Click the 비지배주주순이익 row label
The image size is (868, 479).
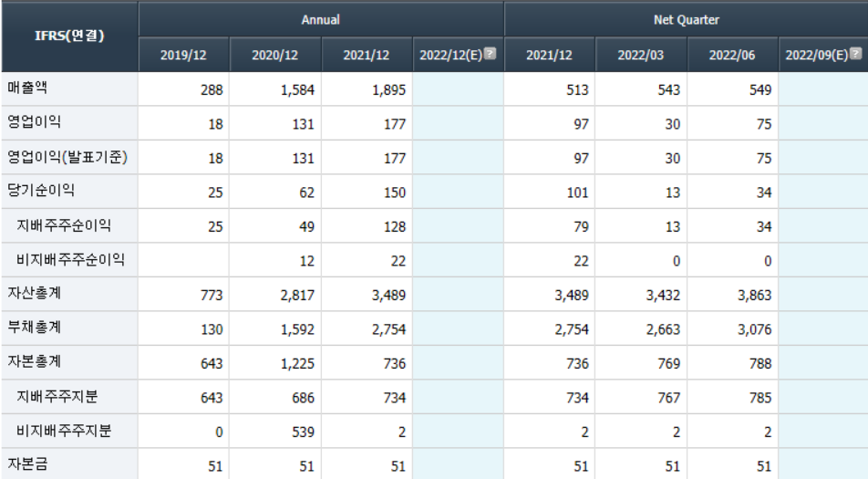click(70, 259)
